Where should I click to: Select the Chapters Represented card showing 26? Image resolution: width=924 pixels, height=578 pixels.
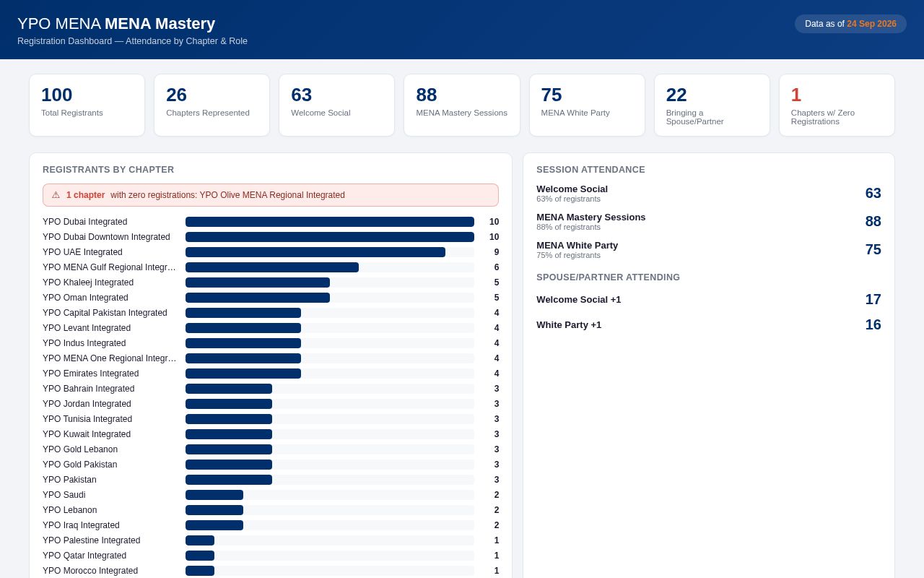(212, 105)
